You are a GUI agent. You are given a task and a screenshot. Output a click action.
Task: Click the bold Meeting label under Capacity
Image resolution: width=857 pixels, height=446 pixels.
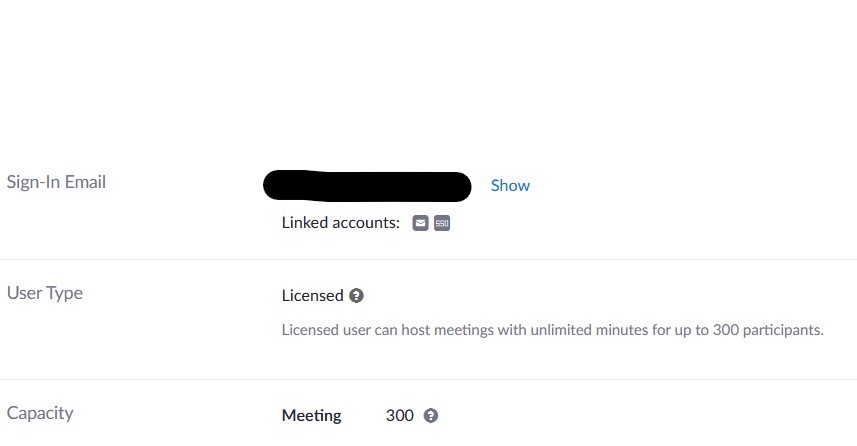[x=312, y=415]
